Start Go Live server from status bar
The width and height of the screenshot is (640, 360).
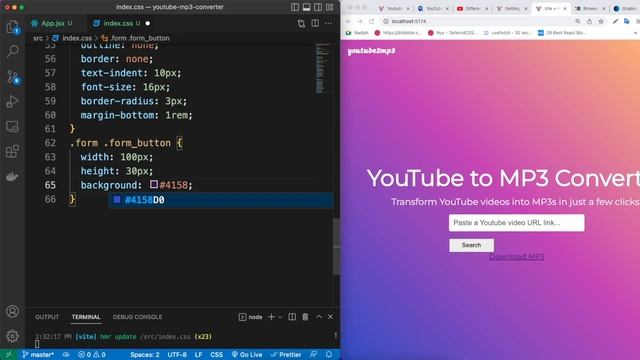tap(247, 354)
